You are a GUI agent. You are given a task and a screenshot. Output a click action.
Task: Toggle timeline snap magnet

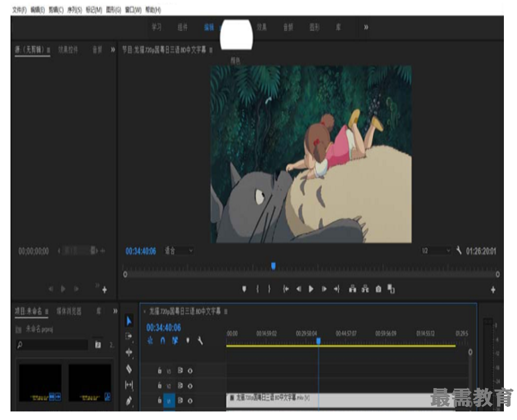[162, 340]
